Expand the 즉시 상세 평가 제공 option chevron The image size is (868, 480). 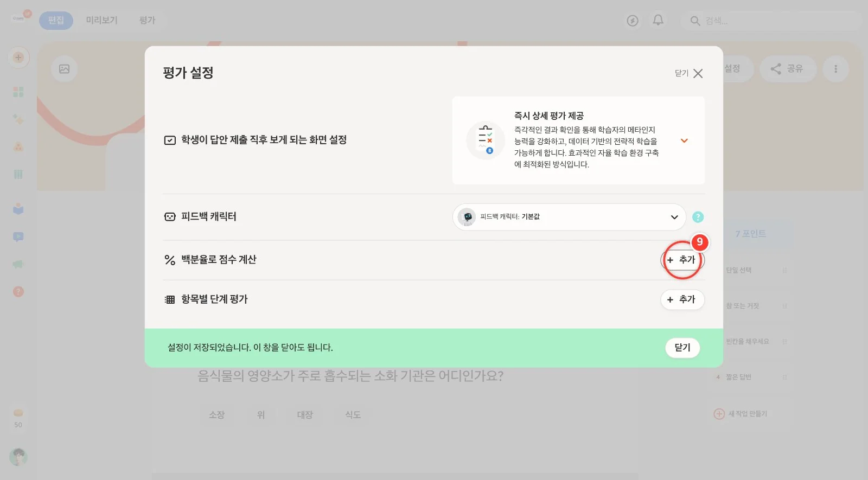(x=684, y=140)
